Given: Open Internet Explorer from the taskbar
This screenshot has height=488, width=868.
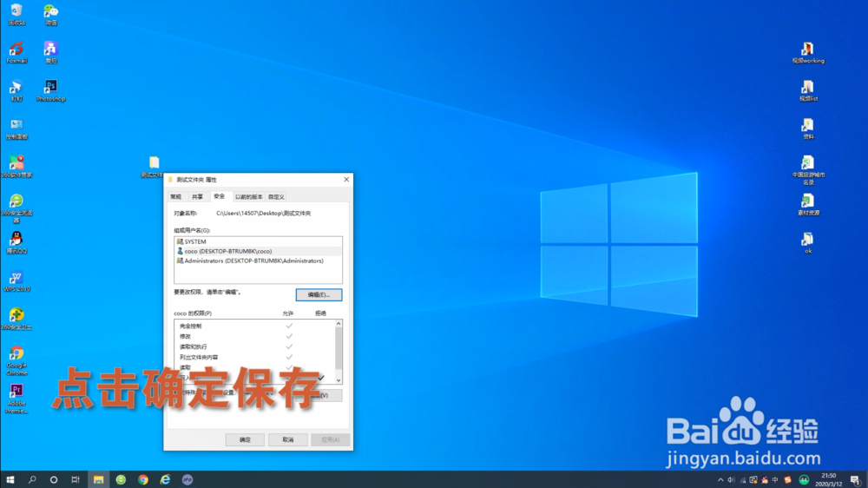Looking at the screenshot, I should pyautogui.click(x=165, y=479).
